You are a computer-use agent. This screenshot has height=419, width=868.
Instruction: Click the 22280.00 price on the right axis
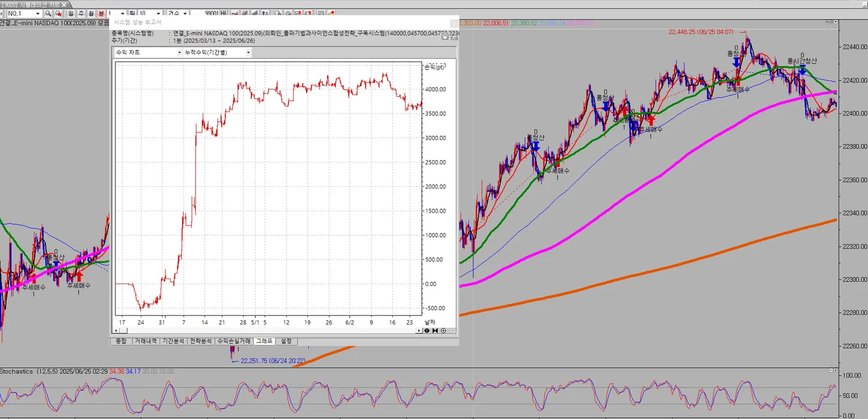point(855,313)
